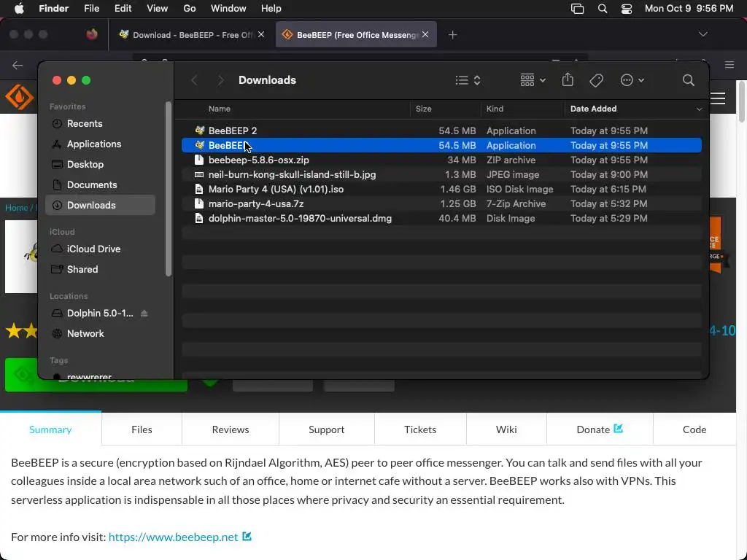Open the Finder action ellipsis menu
Image resolution: width=747 pixels, height=560 pixels.
[x=632, y=80]
